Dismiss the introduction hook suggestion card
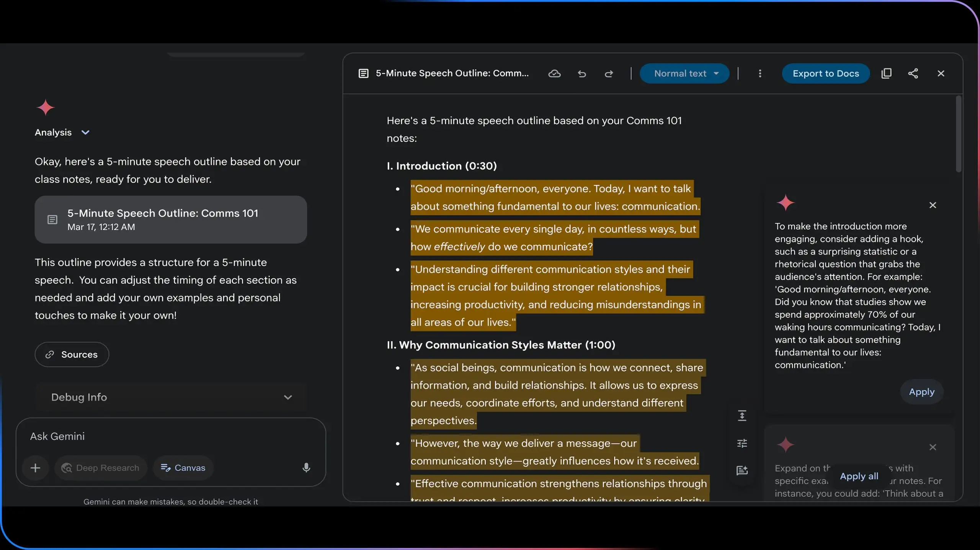Image resolution: width=980 pixels, height=550 pixels. coord(933,205)
